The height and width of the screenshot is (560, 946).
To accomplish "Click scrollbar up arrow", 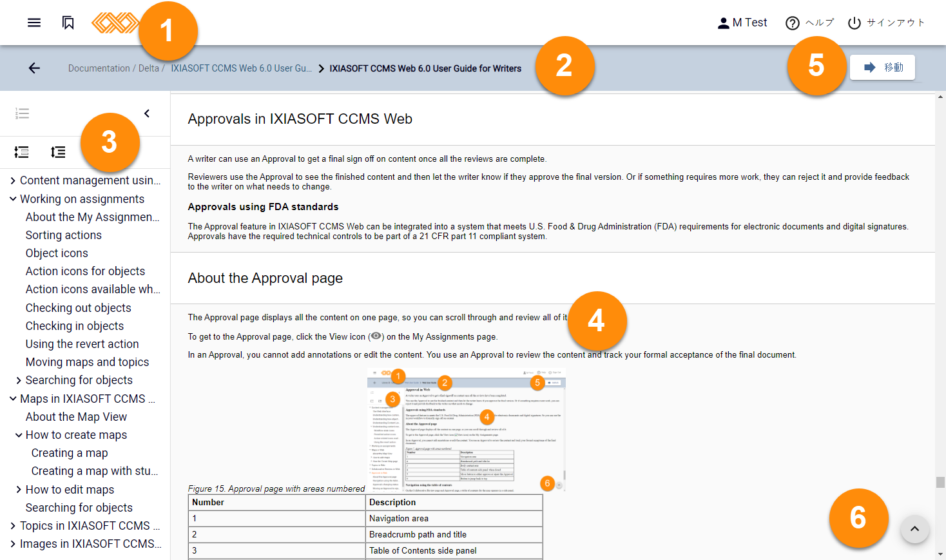I will [x=941, y=97].
